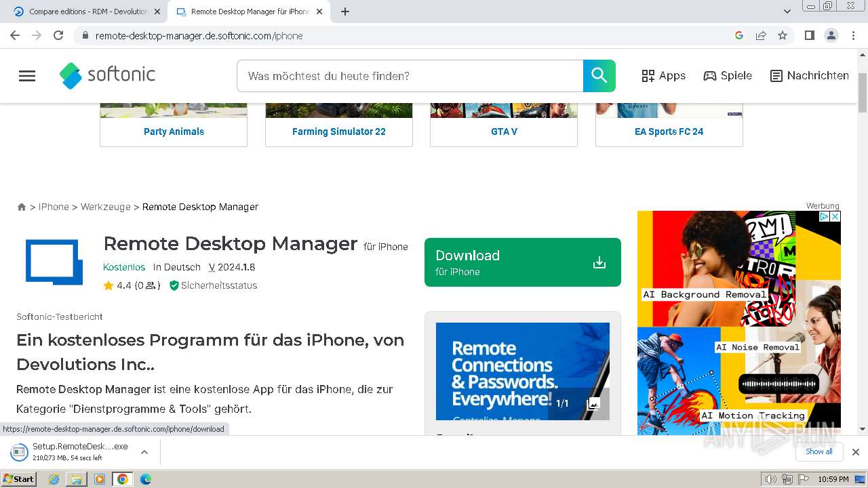Reload the page
868x488 pixels.
click(58, 35)
